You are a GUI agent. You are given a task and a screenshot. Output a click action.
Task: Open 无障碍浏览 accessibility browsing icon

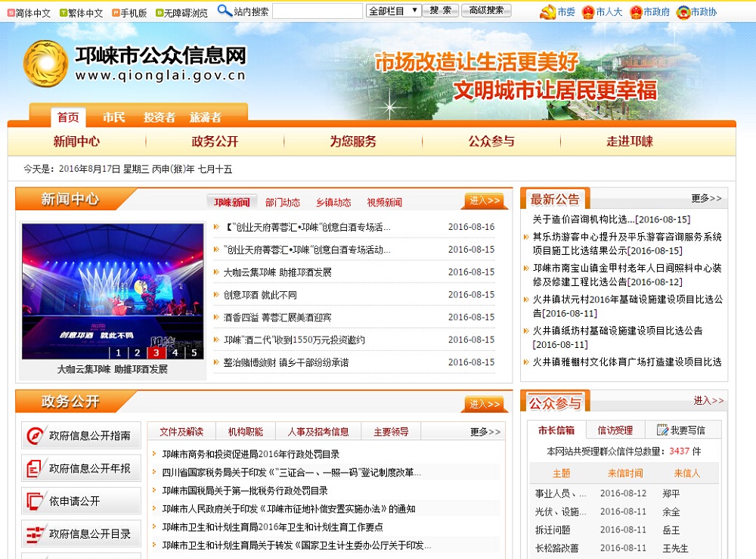click(x=159, y=13)
